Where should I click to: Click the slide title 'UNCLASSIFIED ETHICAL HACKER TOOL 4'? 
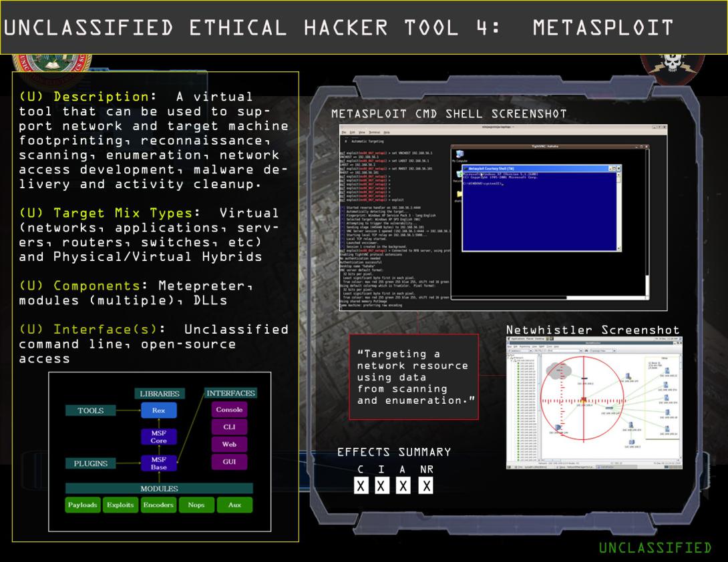[252, 28]
